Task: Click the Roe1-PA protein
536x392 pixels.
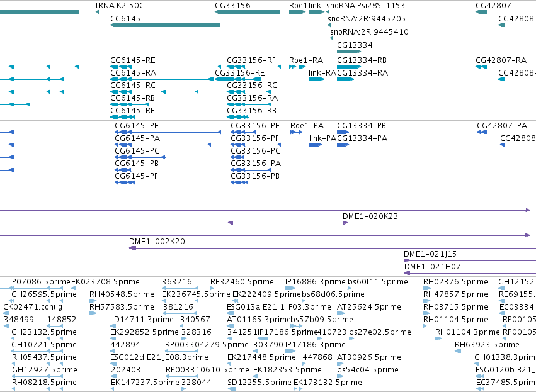Action: 297,132
